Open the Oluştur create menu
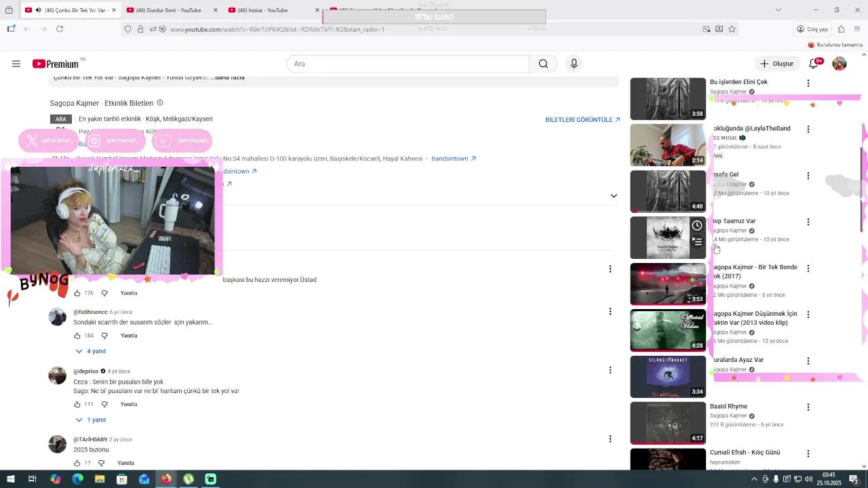Screen dimensions: 868x488 coord(776,64)
